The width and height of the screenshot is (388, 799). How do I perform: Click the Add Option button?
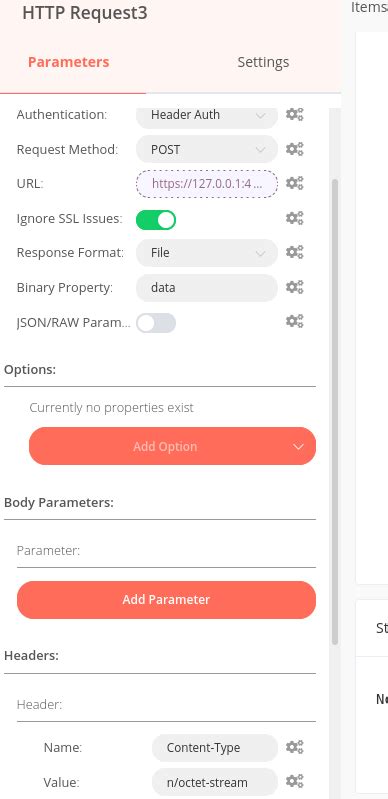click(172, 446)
